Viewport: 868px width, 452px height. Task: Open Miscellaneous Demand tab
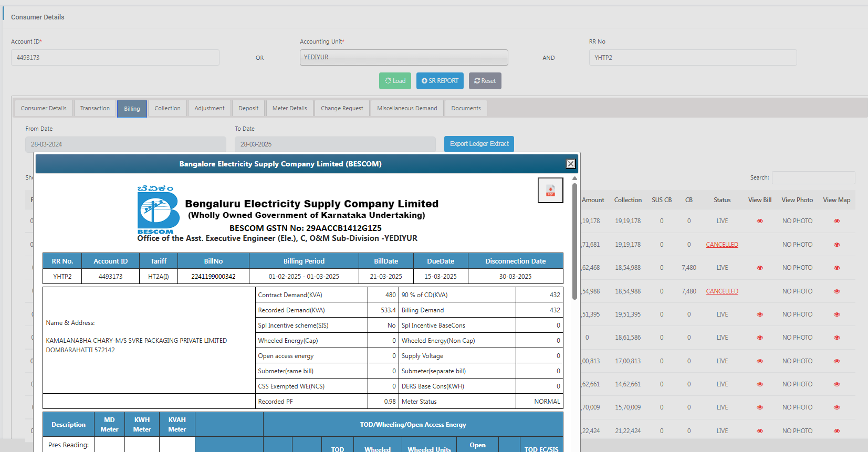pos(407,108)
